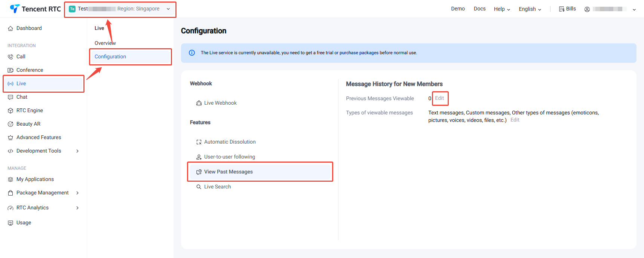
Task: Expand RTC Analytics in the sidebar
Action: [x=77, y=208]
